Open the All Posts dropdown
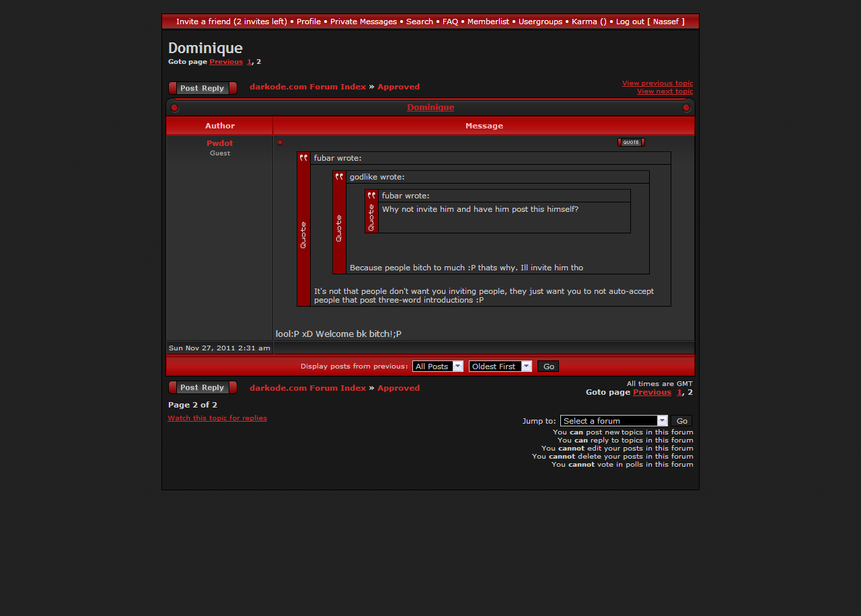This screenshot has height=616, width=861. click(x=437, y=367)
